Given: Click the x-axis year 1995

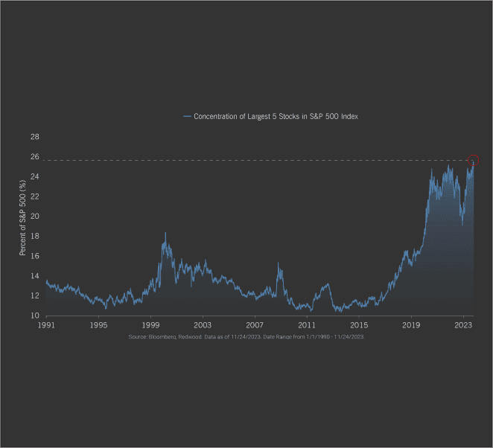Looking at the screenshot, I should (98, 325).
